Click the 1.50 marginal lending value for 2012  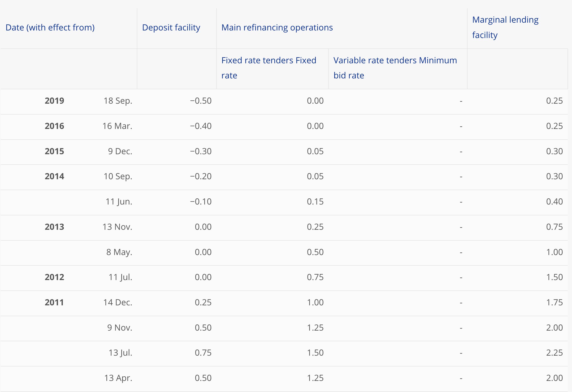coord(554,277)
